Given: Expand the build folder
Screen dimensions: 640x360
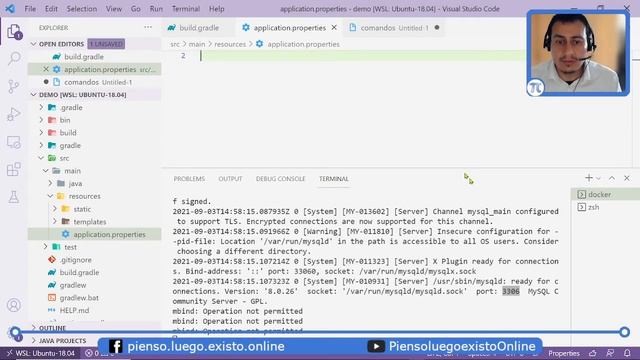Looking at the screenshot, I should pyautogui.click(x=41, y=133).
